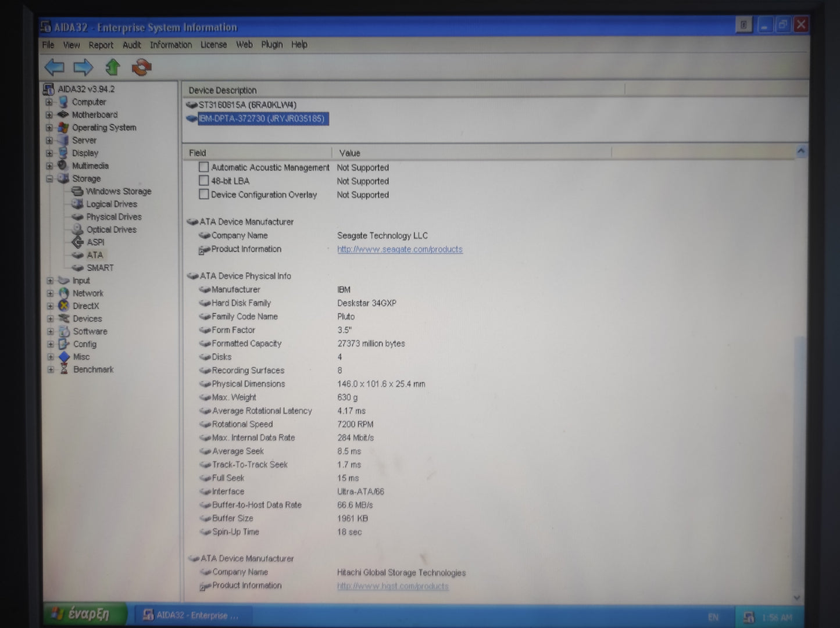Collapse the Storage tree node
The width and height of the screenshot is (840, 628).
pyautogui.click(x=50, y=179)
